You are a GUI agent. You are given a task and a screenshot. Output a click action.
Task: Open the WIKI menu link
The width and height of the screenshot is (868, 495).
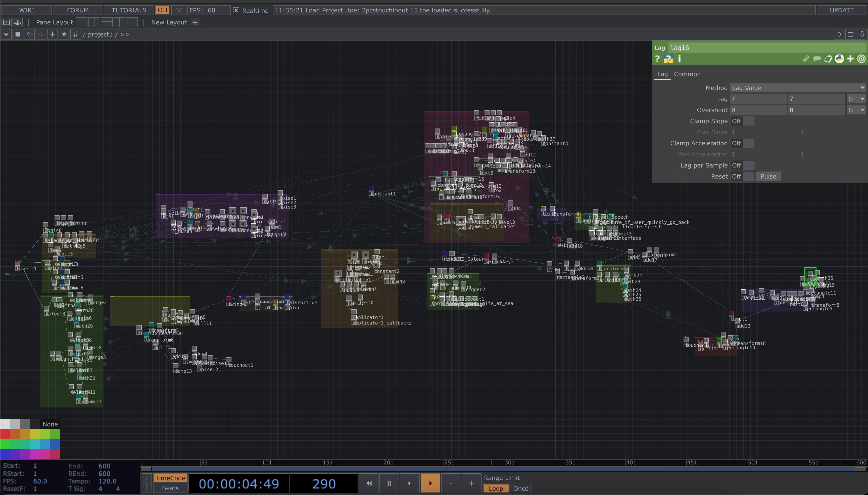tap(26, 10)
